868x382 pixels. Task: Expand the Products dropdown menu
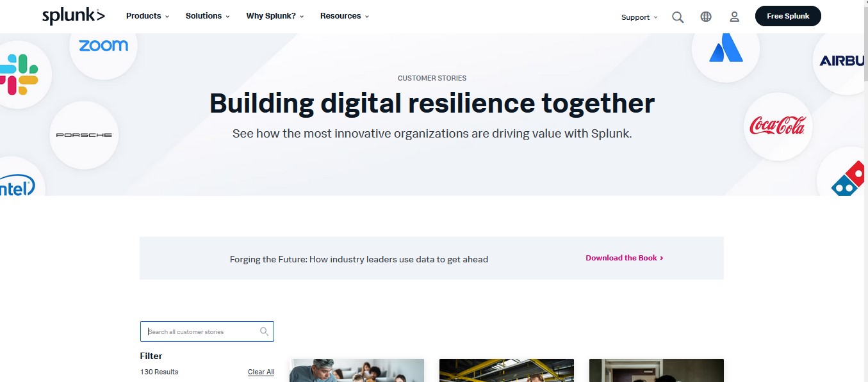pyautogui.click(x=147, y=16)
